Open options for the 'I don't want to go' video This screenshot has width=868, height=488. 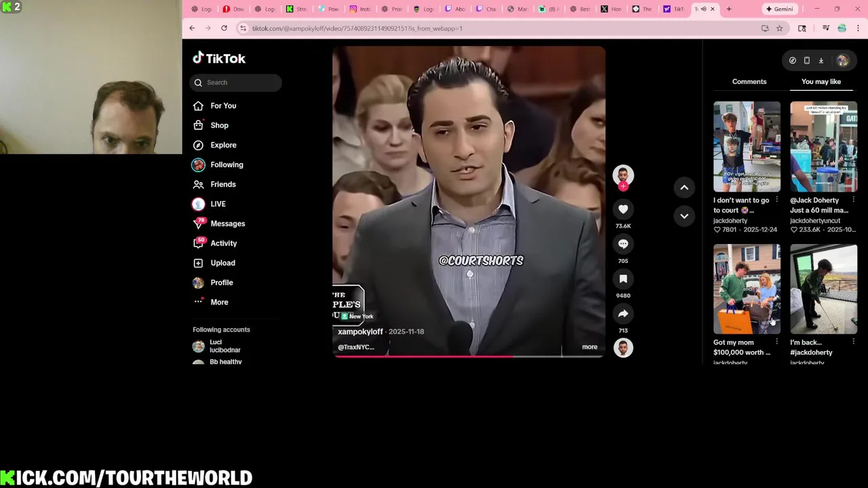(776, 200)
